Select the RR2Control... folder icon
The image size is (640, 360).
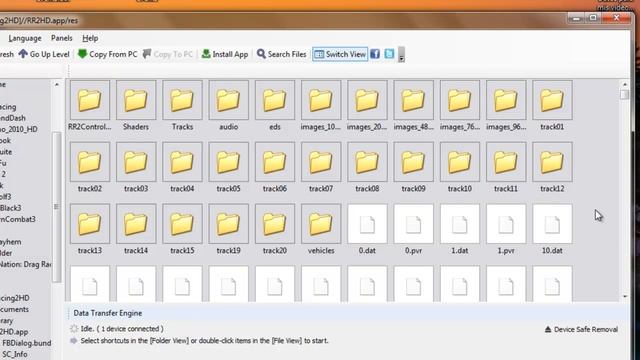[90, 100]
